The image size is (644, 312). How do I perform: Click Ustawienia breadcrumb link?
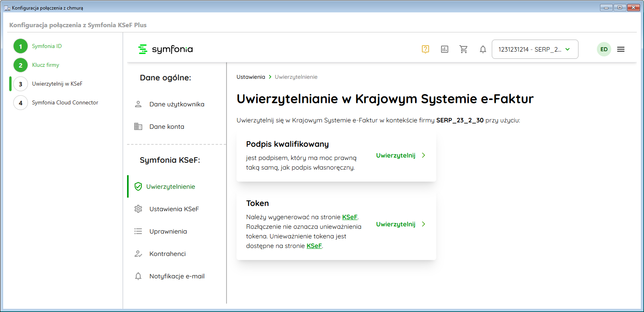click(250, 77)
